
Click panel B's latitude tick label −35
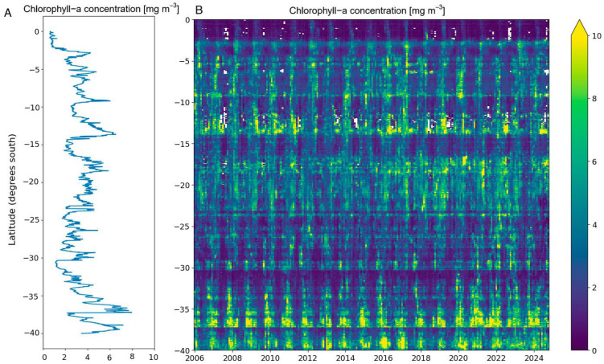(183, 309)
